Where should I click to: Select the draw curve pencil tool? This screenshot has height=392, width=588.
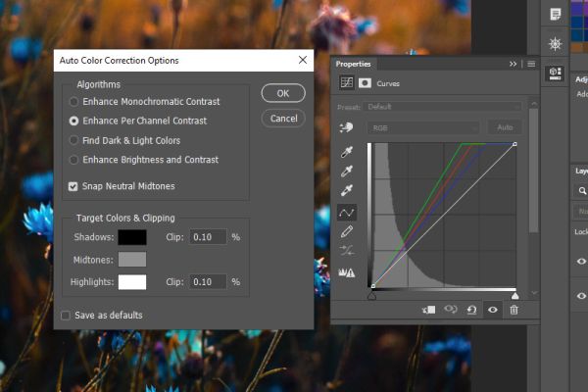coord(347,231)
